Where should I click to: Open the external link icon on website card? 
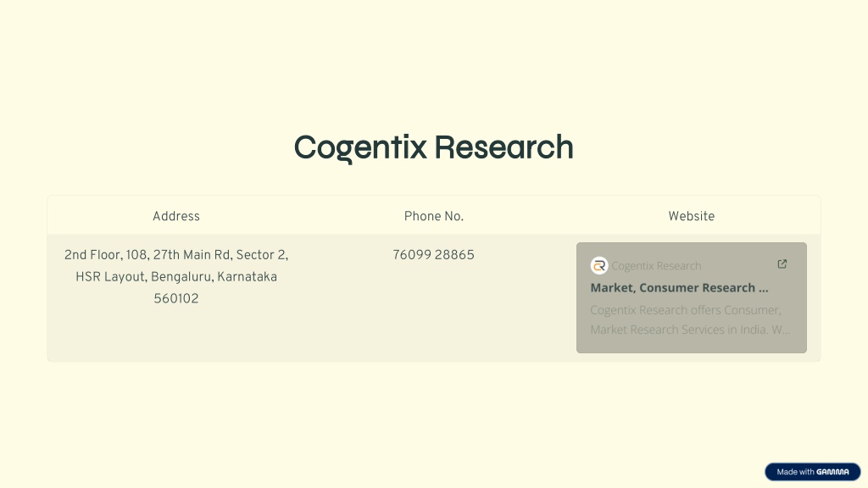pyautogui.click(x=782, y=264)
